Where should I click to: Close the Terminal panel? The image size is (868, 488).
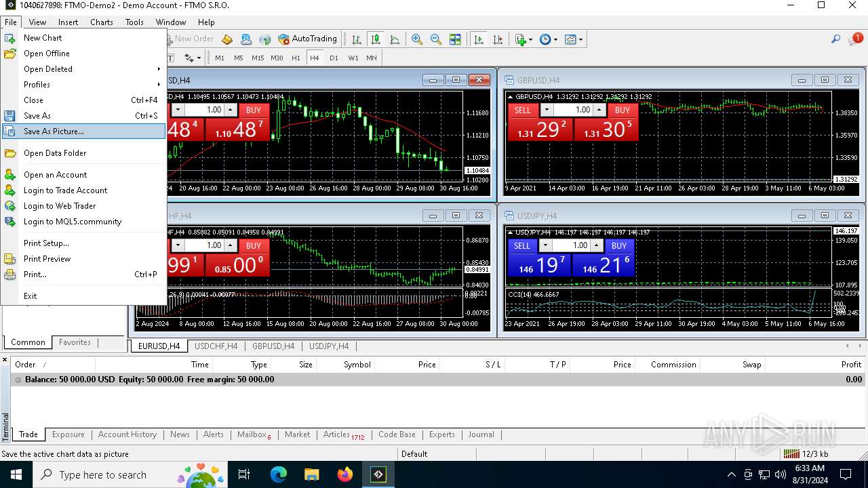pos(5,360)
